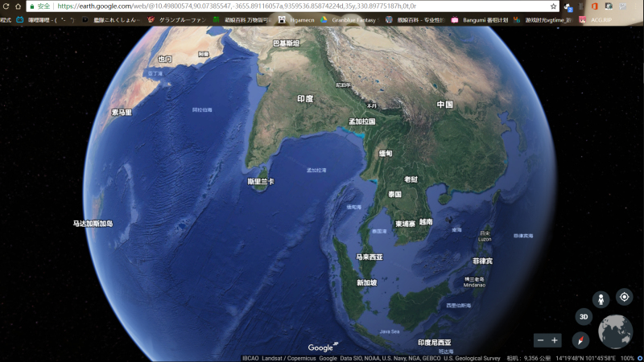
Task: Click the fly to my location icon
Action: tap(624, 296)
